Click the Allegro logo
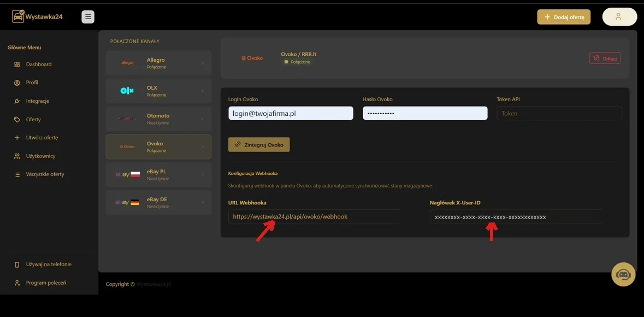 click(127, 63)
